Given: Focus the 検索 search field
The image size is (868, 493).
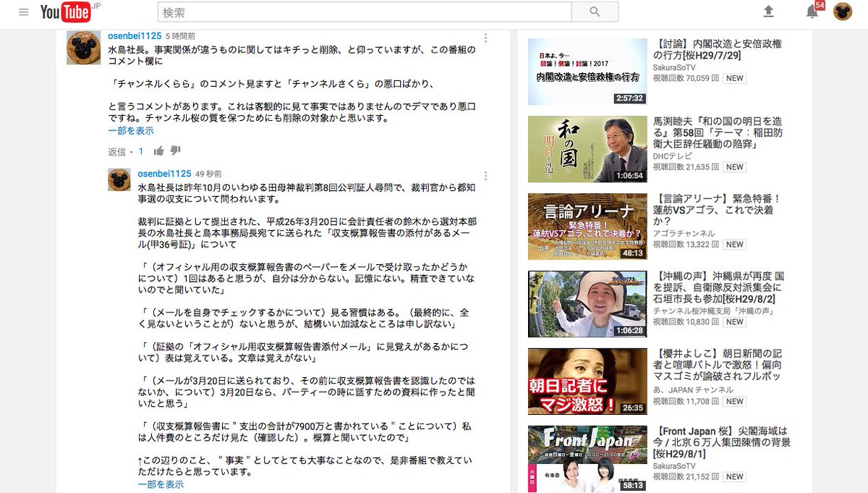Looking at the screenshot, I should (365, 12).
